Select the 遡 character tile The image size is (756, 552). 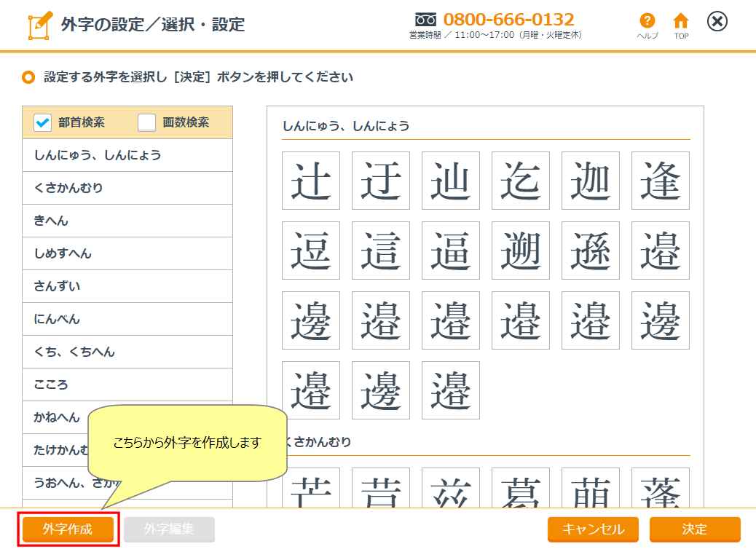point(521,251)
